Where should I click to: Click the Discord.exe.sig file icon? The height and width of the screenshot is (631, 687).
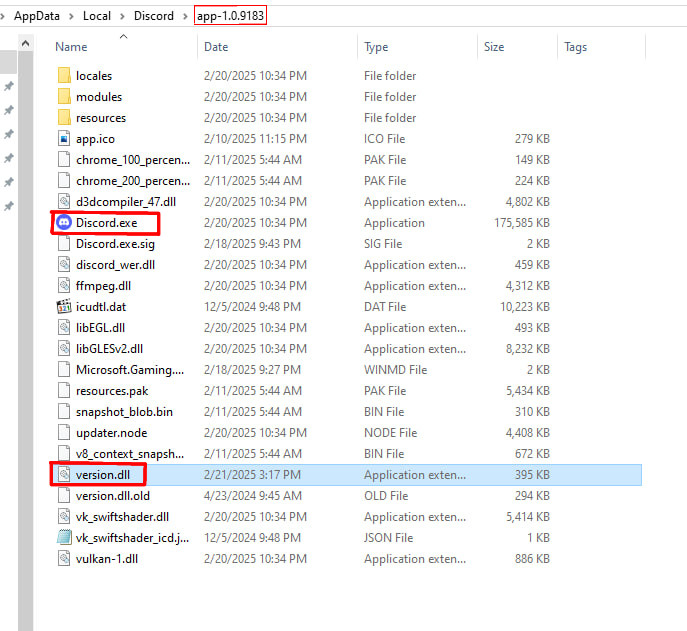64,244
